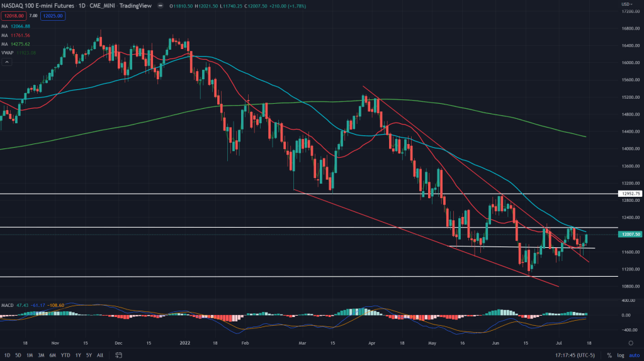The width and height of the screenshot is (644, 361).
Task: Click the red sell price 12018.00 button
Action: click(12, 16)
